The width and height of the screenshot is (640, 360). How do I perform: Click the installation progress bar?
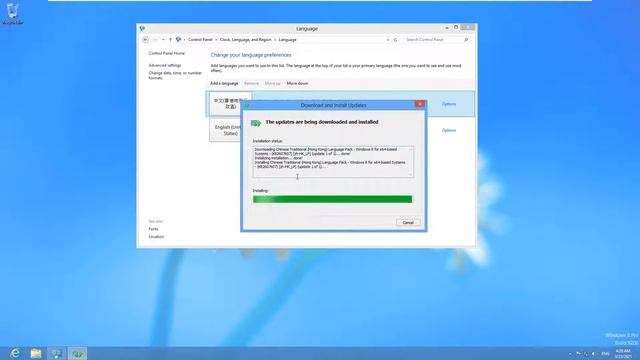tap(332, 199)
